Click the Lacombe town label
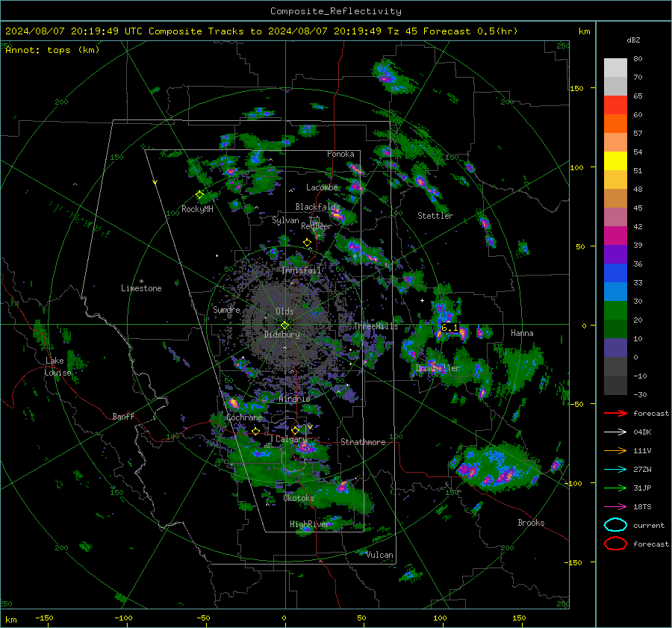 pyautogui.click(x=322, y=187)
